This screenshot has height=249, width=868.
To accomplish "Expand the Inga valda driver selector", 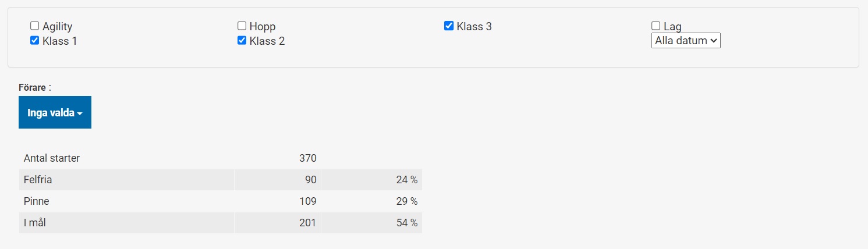I will pos(55,113).
